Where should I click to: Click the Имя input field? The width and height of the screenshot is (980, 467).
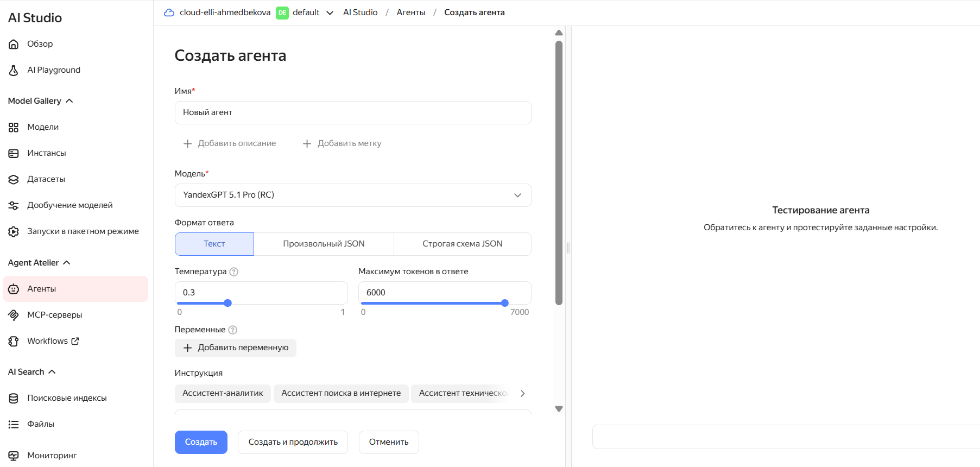click(353, 112)
